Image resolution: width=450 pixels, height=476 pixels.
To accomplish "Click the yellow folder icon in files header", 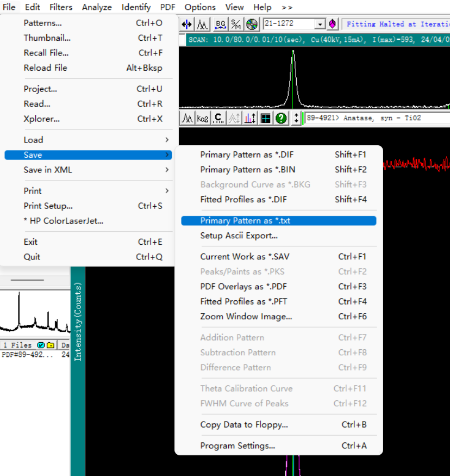I will 50,345.
